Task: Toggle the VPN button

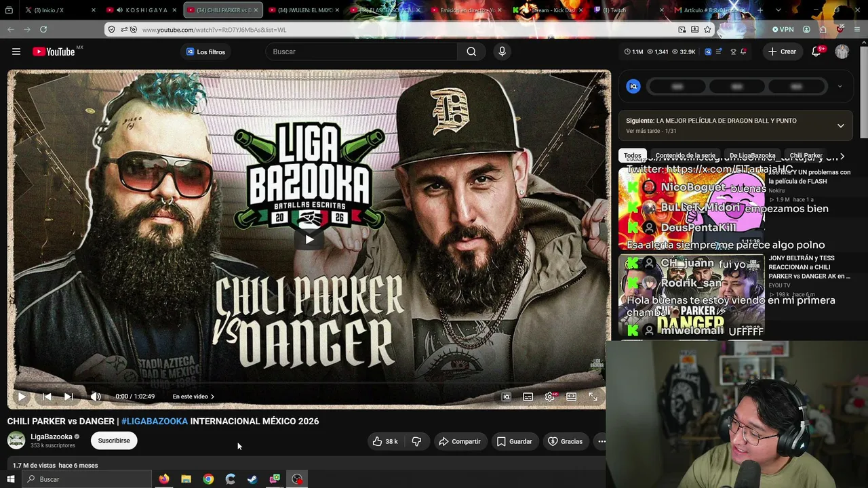Action: click(783, 29)
